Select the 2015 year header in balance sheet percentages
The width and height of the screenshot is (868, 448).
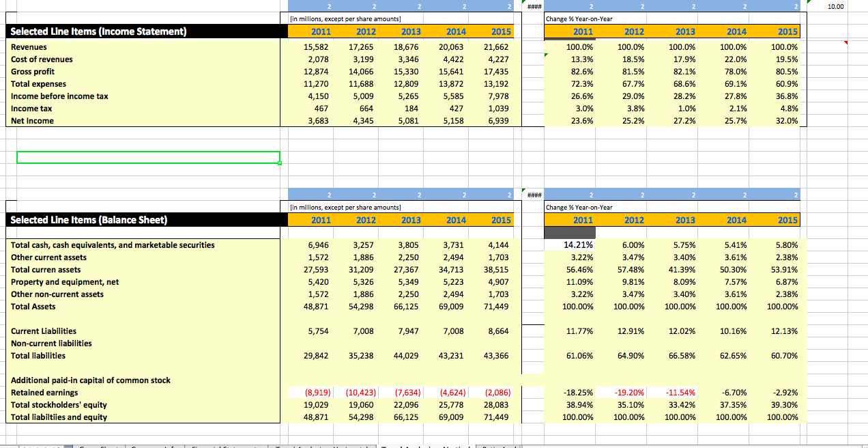pos(787,220)
